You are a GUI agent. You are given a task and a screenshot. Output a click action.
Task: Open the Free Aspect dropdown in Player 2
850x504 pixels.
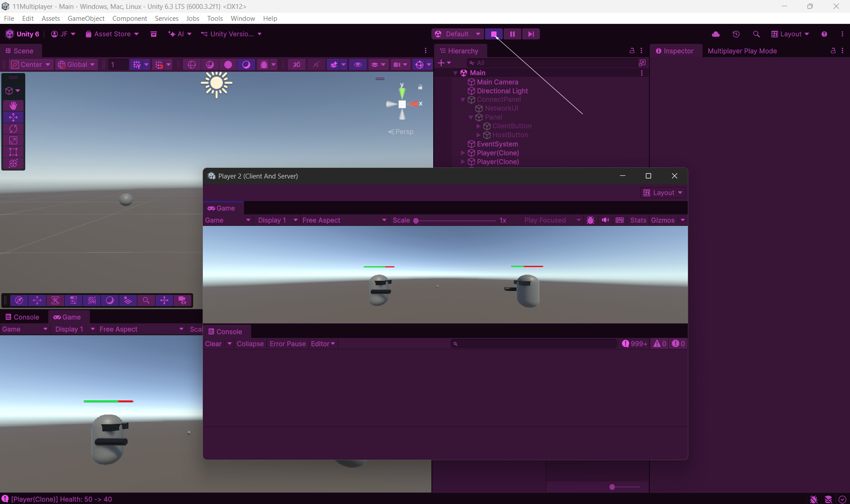click(344, 220)
